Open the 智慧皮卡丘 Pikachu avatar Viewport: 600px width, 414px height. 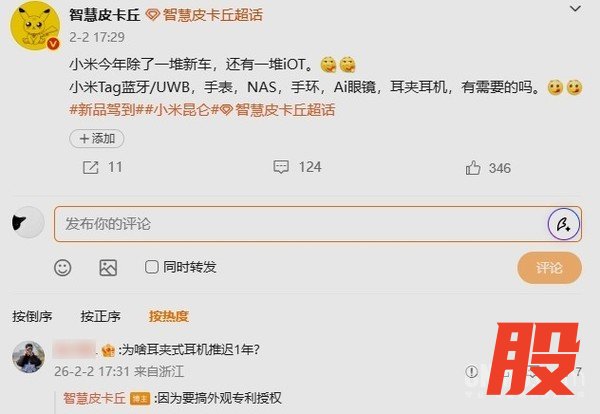coord(35,26)
